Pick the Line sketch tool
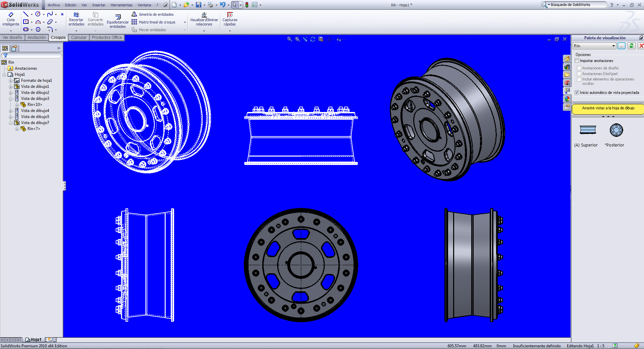Screen dimensions: 644x349 click(x=26, y=14)
